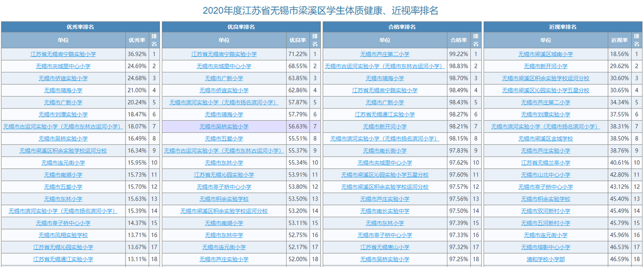Click the 合格率排名 table header
Screen dimensions: 644x267
click(402, 27)
